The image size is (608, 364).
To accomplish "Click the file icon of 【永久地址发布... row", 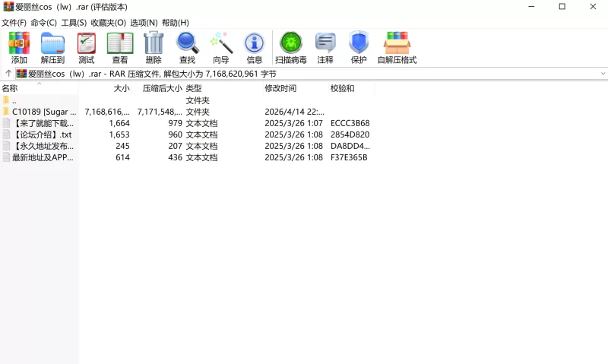I will [x=6, y=146].
